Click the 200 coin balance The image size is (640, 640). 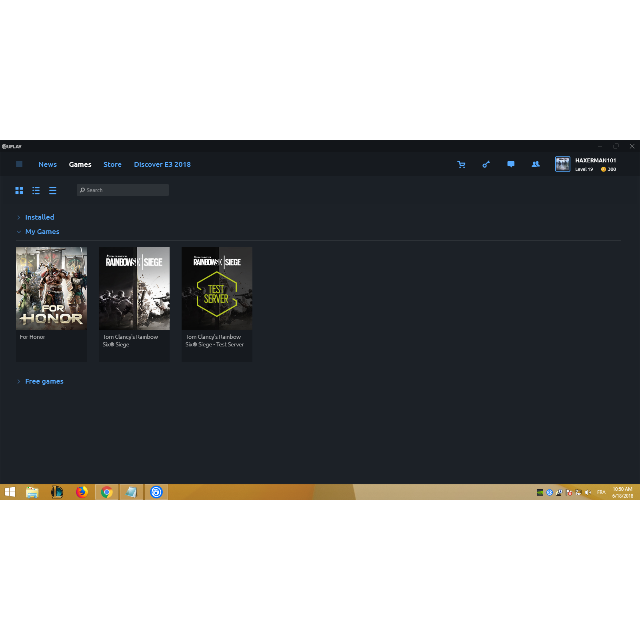(612, 169)
